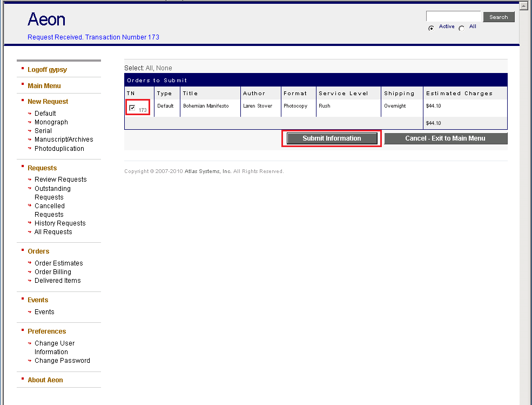
Task: Open the About Aeon section
Action: coord(45,380)
